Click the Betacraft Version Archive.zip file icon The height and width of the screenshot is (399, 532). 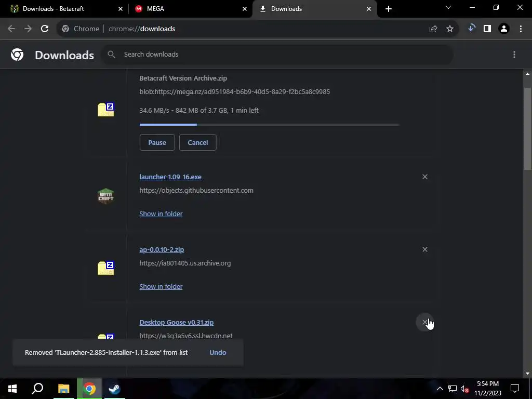click(106, 109)
